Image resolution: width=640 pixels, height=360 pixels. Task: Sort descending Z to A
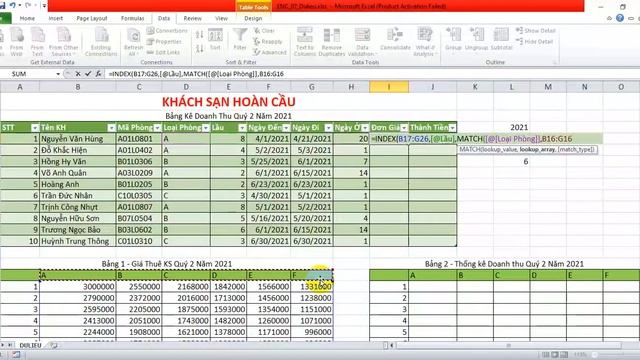click(x=200, y=49)
